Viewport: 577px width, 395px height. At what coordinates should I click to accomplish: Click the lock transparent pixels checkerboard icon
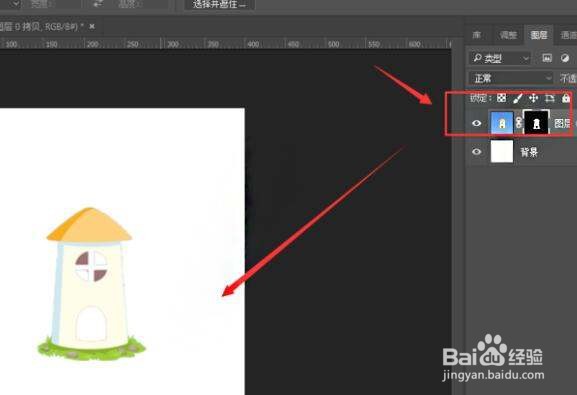point(502,98)
